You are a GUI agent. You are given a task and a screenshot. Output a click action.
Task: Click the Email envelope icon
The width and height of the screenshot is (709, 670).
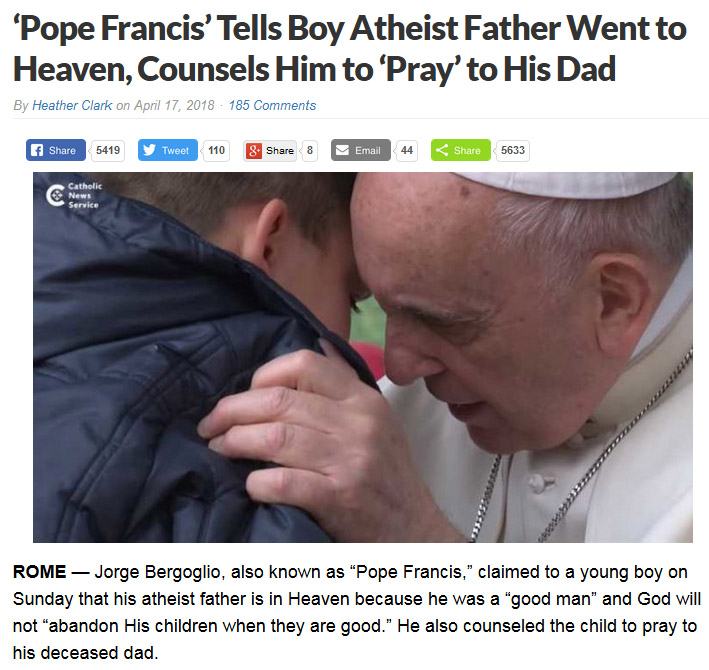[x=342, y=150]
